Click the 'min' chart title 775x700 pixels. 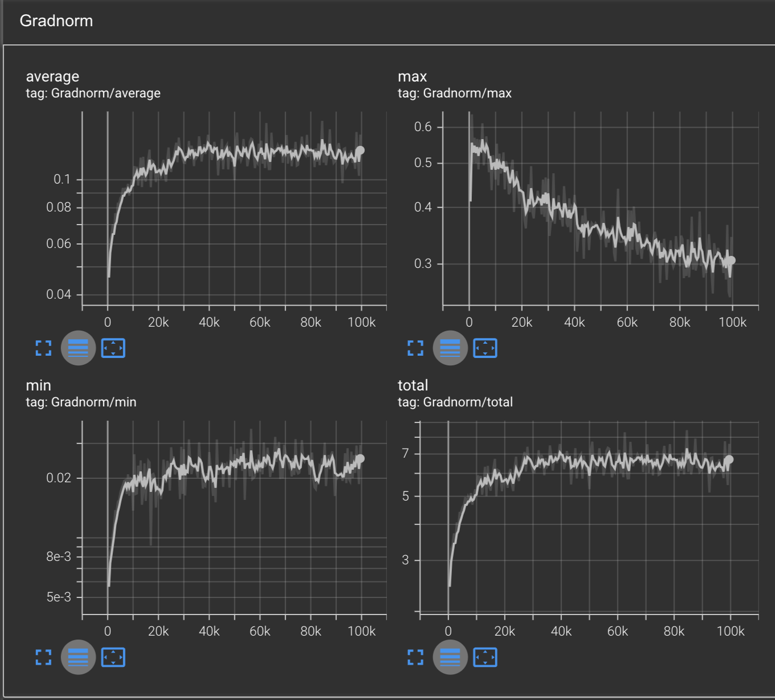click(38, 385)
